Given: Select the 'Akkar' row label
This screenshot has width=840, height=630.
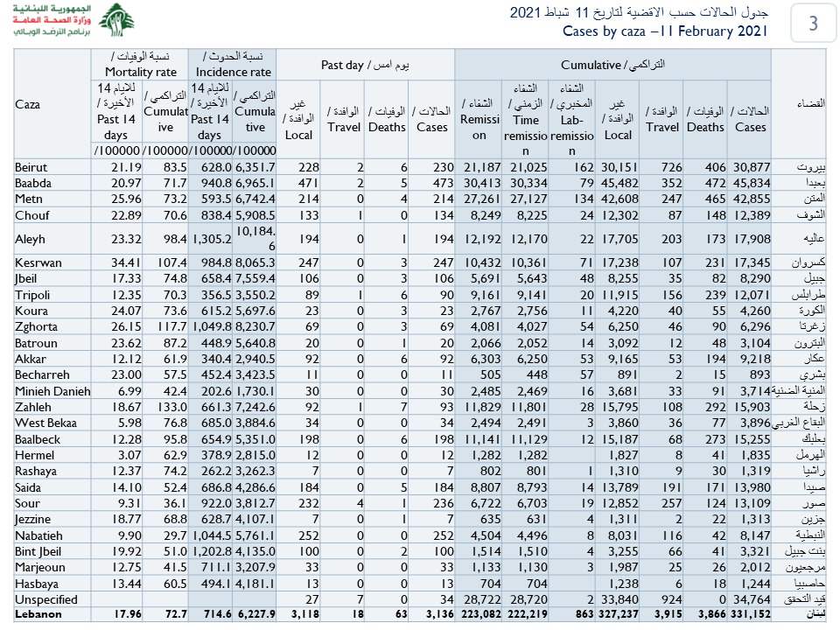Looking at the screenshot, I should click(x=31, y=359).
